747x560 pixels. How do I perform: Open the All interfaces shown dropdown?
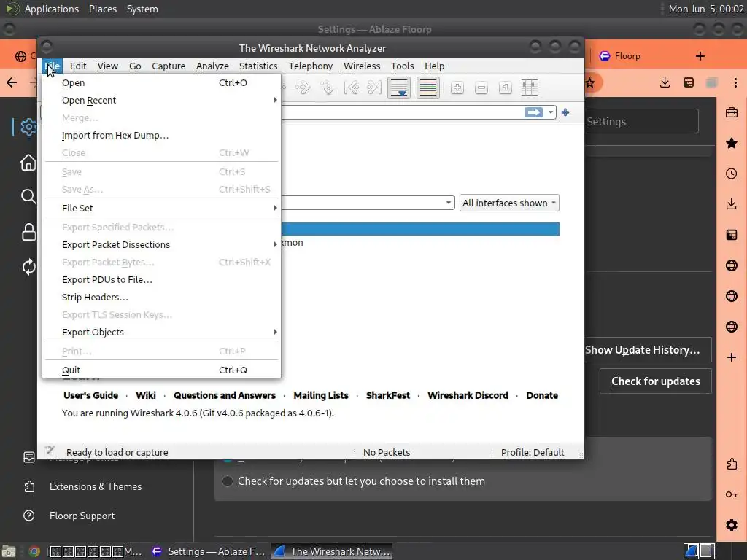509,203
